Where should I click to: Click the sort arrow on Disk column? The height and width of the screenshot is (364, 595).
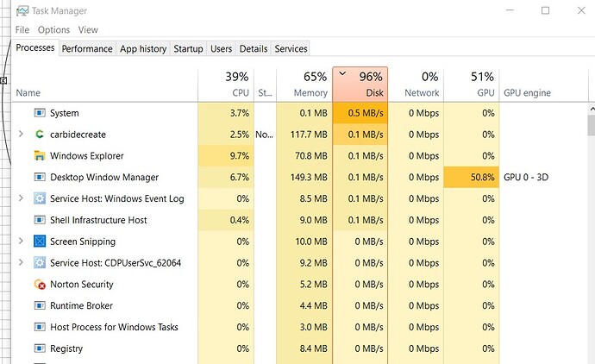[x=342, y=73]
